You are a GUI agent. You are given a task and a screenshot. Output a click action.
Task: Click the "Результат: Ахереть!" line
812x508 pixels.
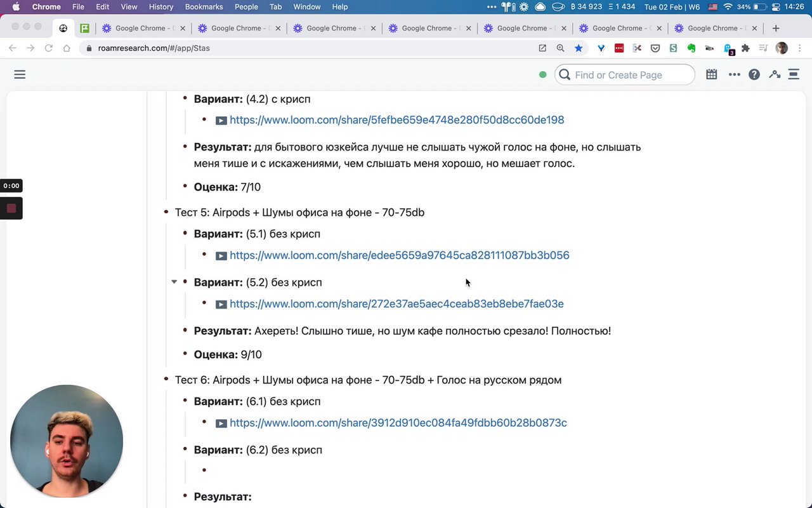pos(402,331)
